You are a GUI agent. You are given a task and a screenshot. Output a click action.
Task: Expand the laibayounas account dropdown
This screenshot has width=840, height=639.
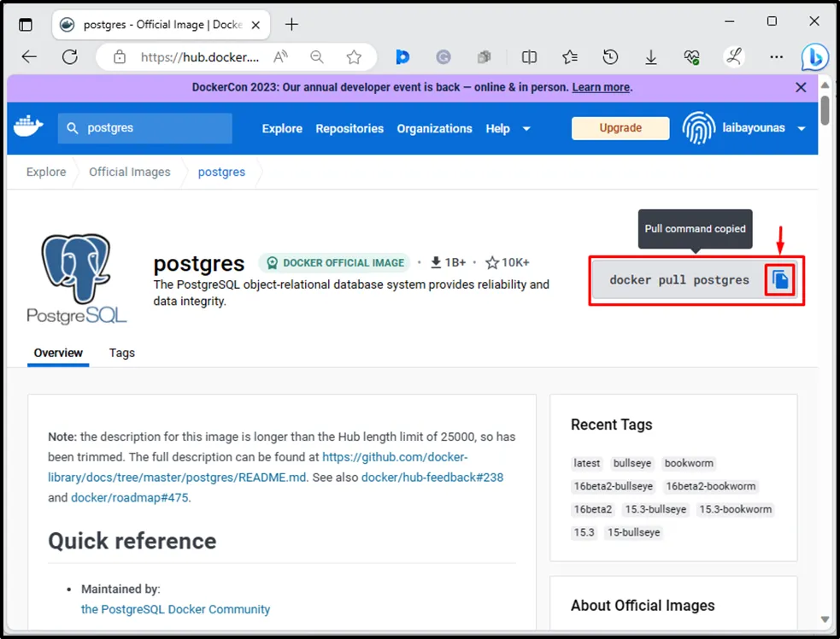point(801,129)
